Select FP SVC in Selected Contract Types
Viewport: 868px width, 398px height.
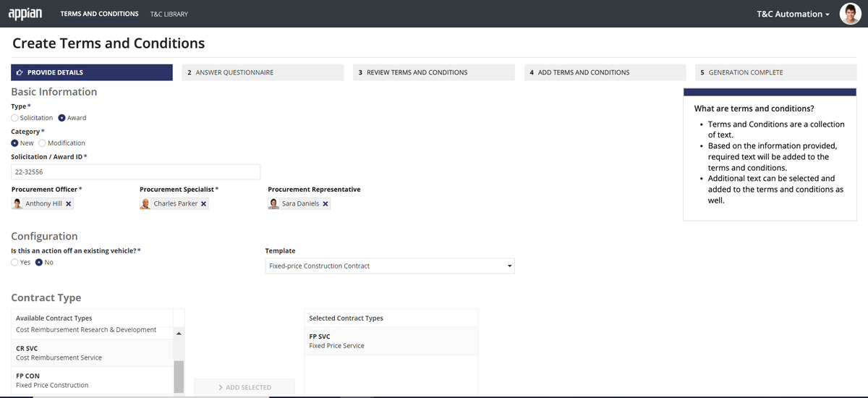coord(391,341)
